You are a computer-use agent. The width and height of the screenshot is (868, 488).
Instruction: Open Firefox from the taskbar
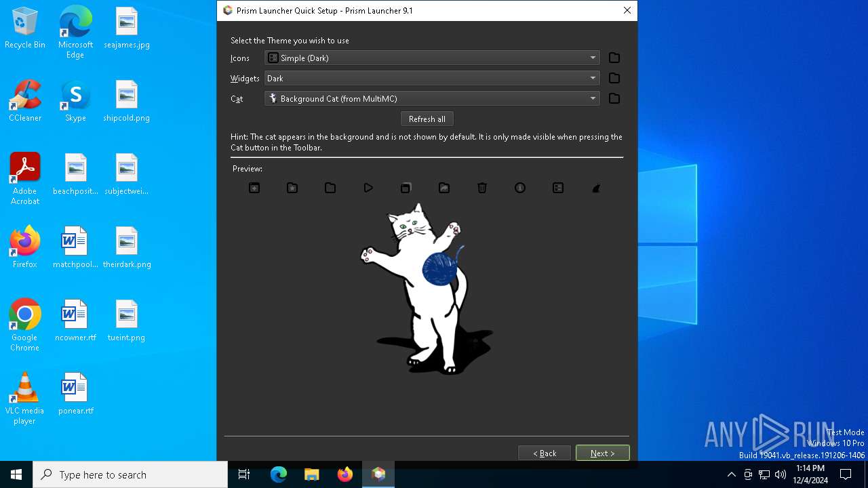click(345, 474)
